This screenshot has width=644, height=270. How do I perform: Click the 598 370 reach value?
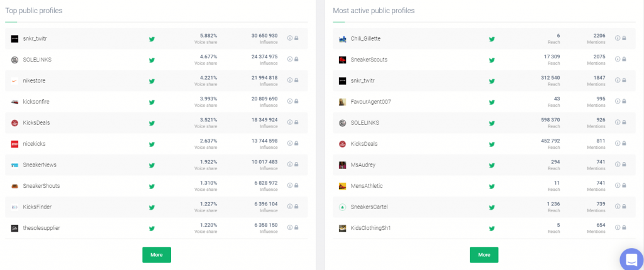coord(550,120)
